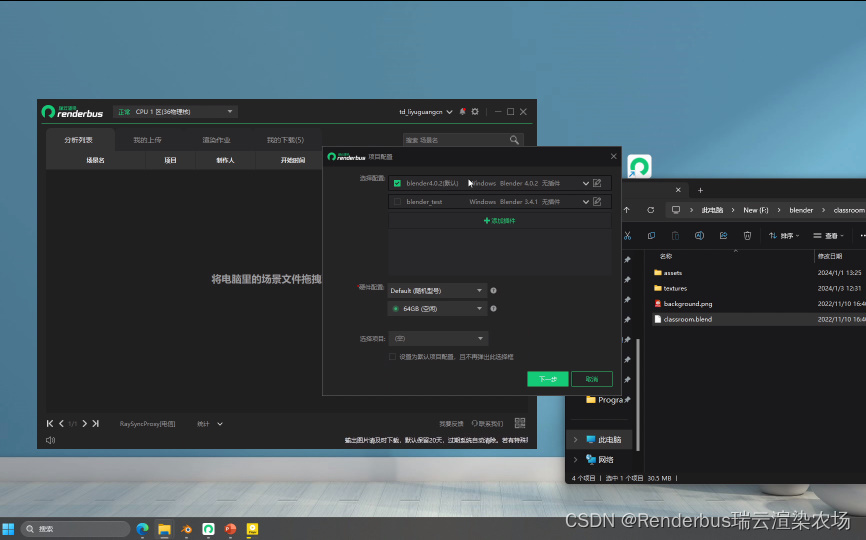Click the Renderbus desktop shortcut icon
Image resolution: width=866 pixels, height=540 pixels.
tap(640, 166)
